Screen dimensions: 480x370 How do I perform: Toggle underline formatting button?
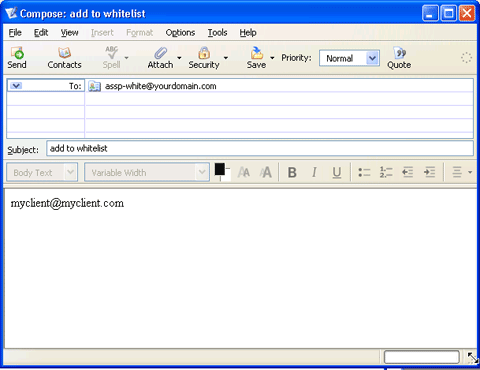point(337,172)
